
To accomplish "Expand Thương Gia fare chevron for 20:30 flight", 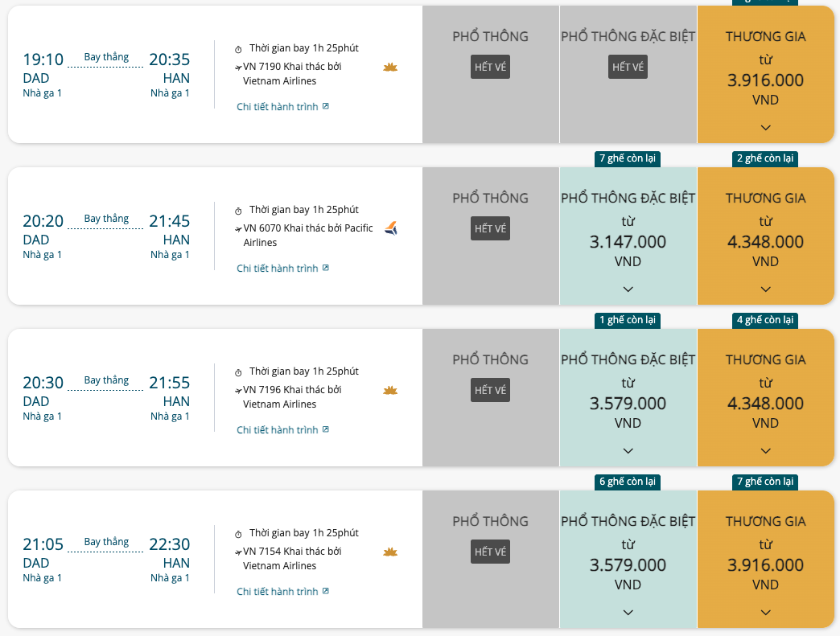I will click(765, 451).
